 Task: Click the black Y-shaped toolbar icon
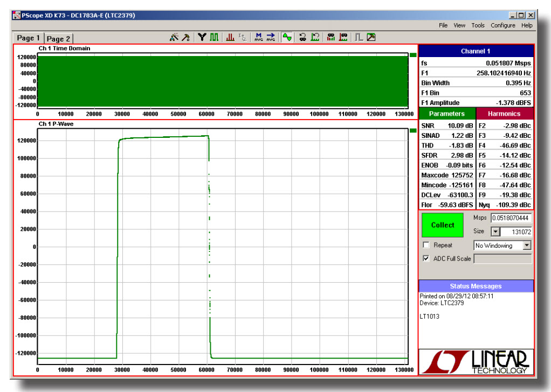(x=202, y=37)
